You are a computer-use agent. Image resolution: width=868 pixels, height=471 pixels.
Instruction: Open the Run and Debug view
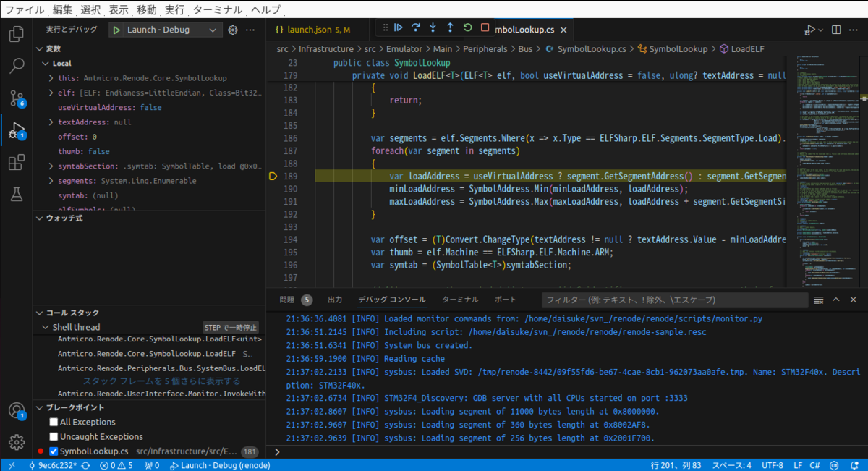pyautogui.click(x=16, y=130)
